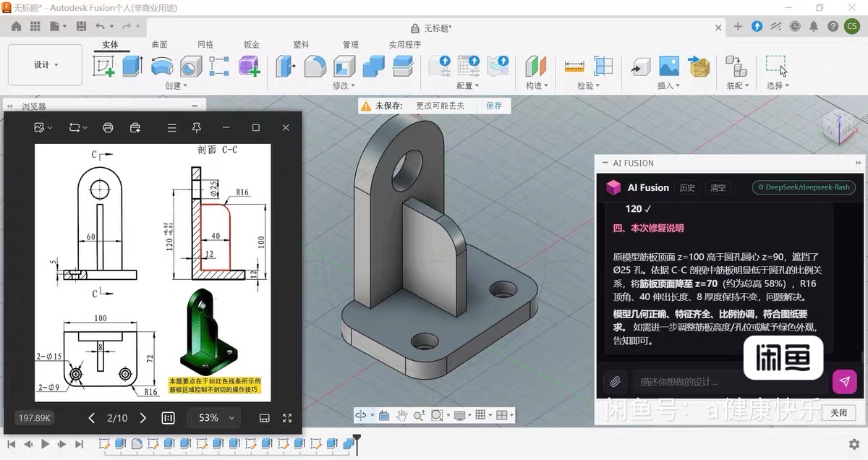
Task: Play the design timeline
Action: pyautogui.click(x=45, y=444)
